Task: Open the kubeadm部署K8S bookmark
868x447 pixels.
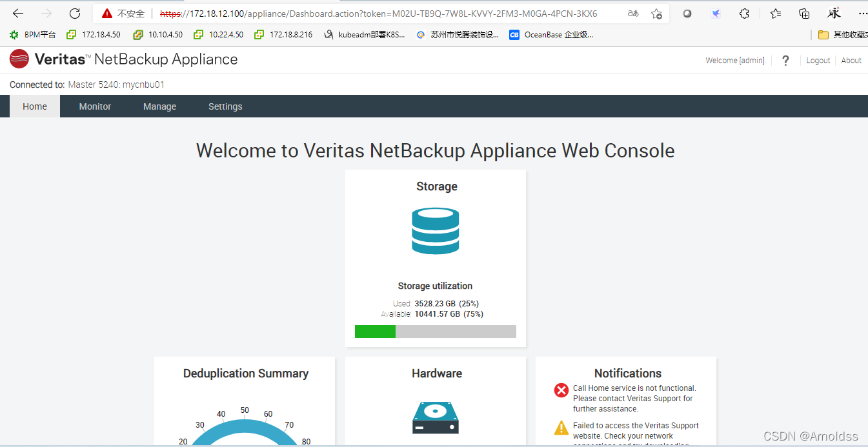Action: pos(365,35)
